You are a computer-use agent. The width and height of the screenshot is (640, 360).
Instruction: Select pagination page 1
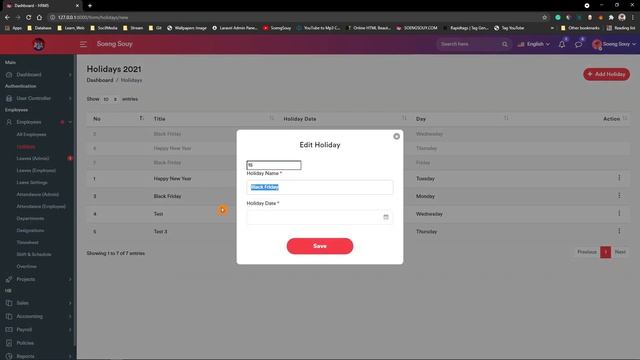click(605, 252)
